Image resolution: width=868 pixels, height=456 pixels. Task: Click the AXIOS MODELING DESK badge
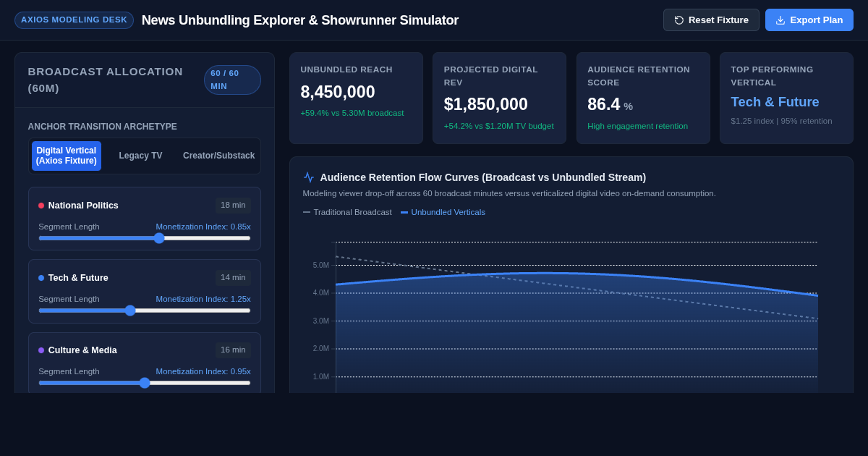pyautogui.click(x=74, y=20)
